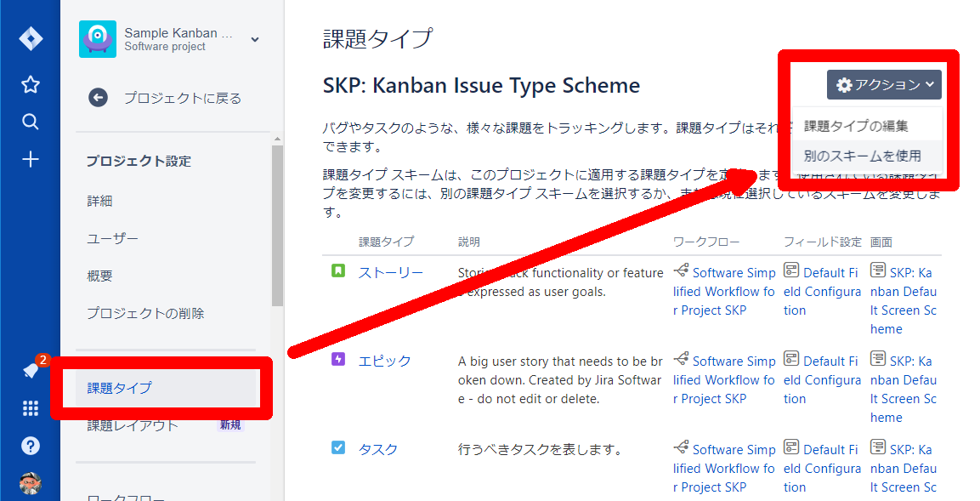
Task: Open the app switcher grid icon
Action: (x=31, y=408)
